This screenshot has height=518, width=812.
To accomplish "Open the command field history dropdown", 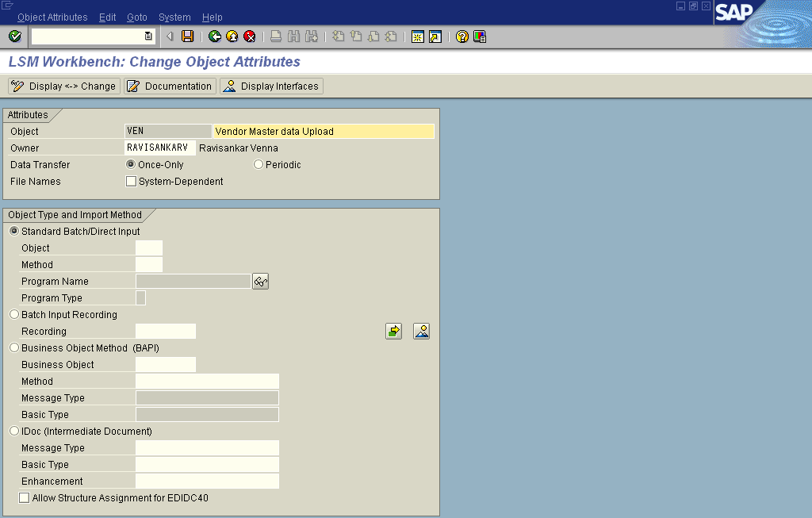I will point(148,36).
